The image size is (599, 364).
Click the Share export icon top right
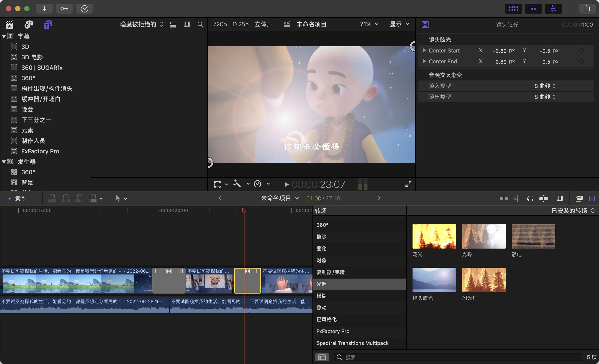pos(587,8)
